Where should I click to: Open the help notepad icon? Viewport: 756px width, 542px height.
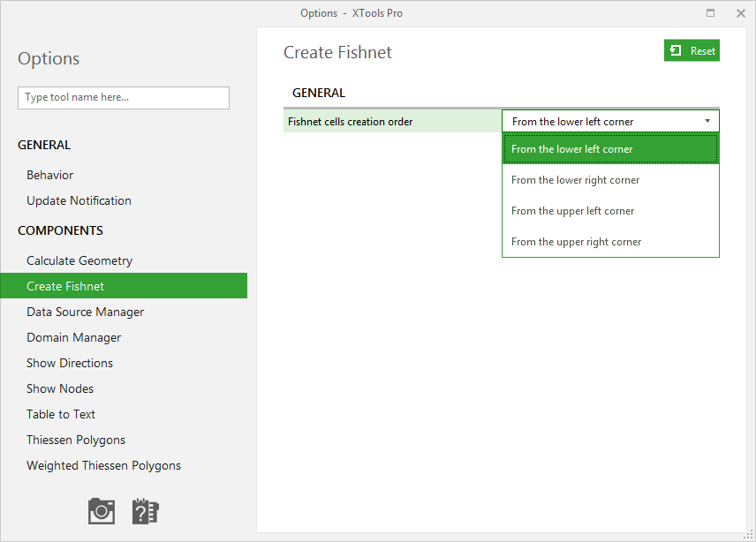point(145,511)
